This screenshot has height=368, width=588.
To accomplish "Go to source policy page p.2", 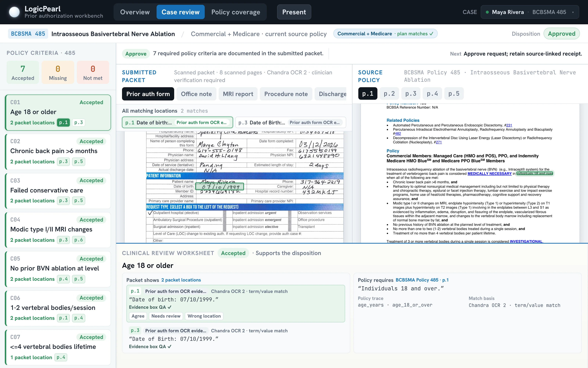I will coord(389,94).
